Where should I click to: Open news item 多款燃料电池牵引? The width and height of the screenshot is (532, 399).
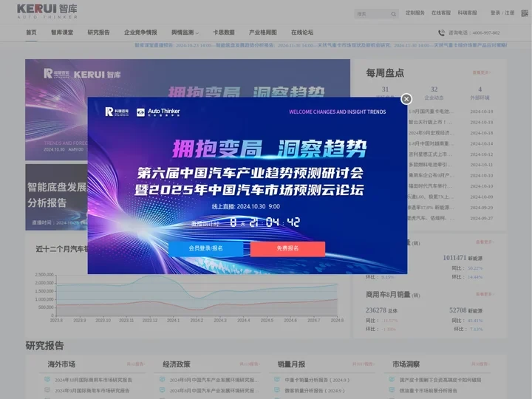[x=430, y=165]
